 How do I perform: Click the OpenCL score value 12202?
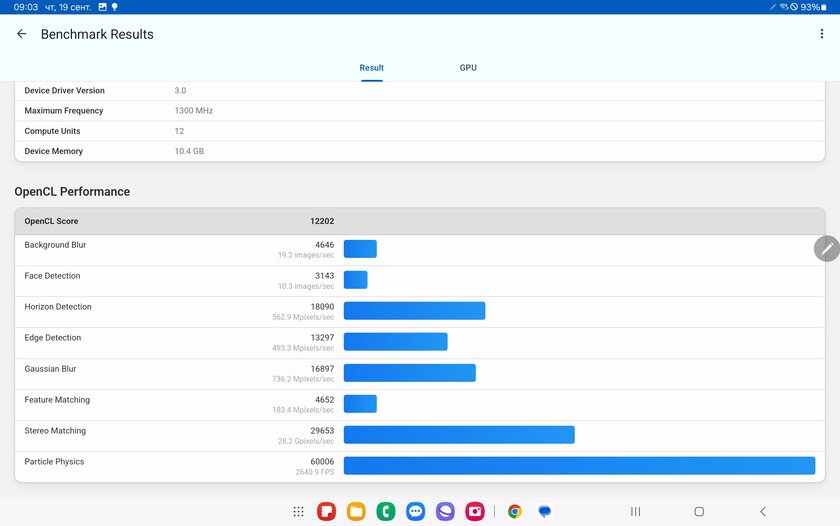pyautogui.click(x=322, y=221)
